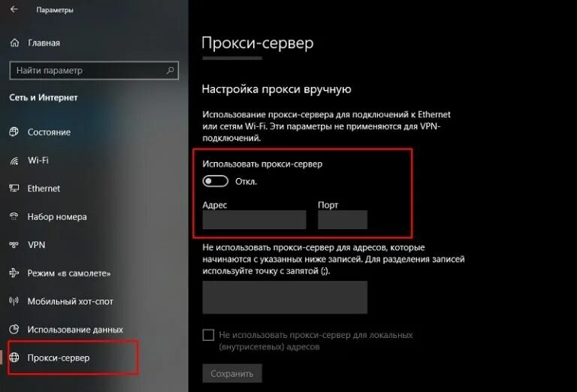Click the airplane mode icon
Screen dimensions: 577x392
[x=14, y=273]
